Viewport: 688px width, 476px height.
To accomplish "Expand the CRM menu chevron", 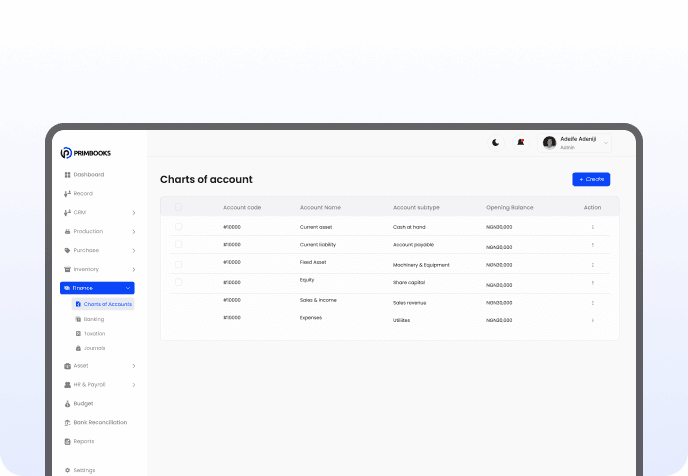I will pos(134,213).
